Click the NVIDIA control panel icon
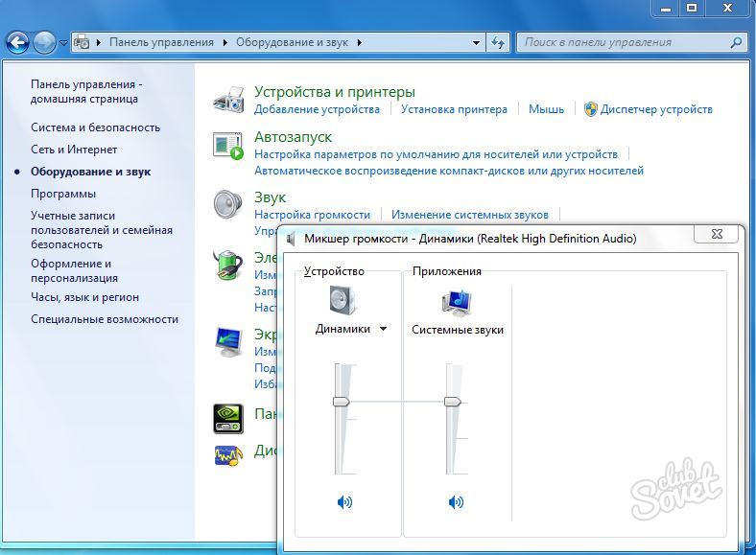This screenshot has width=756, height=555. [228, 418]
